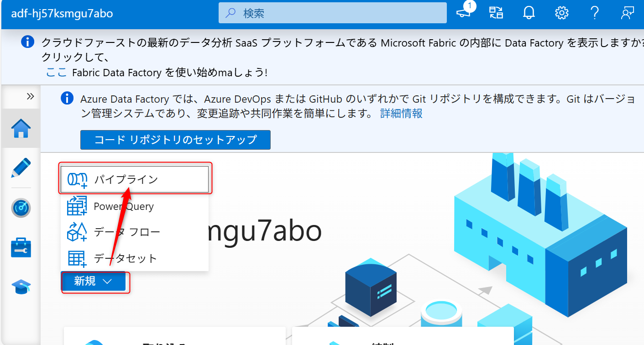
Task: Expand the 新規 dropdown menu
Action: tap(94, 282)
